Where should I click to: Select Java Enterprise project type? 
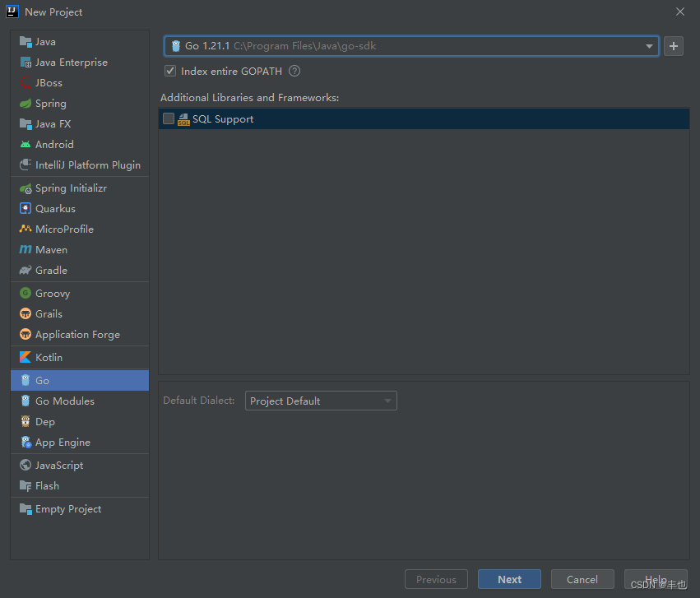(80, 62)
